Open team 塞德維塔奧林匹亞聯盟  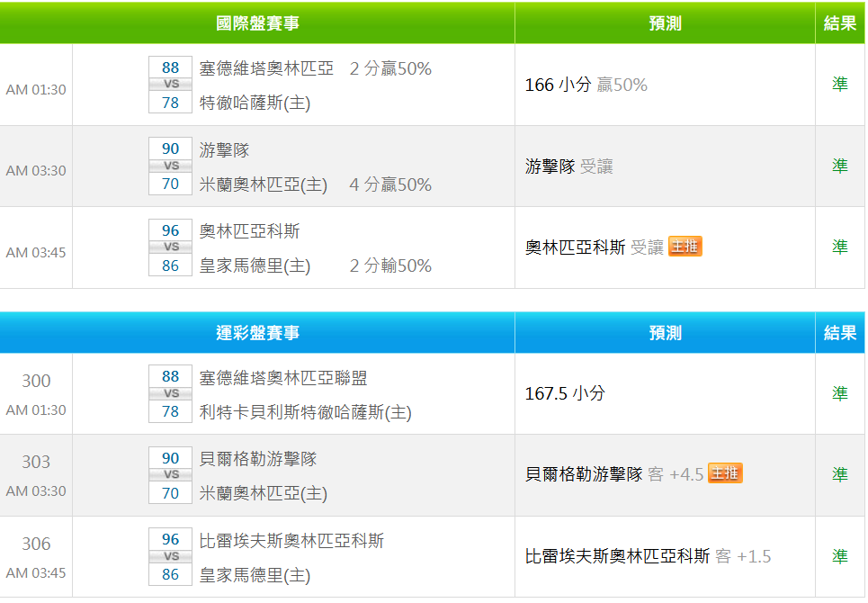pyautogui.click(x=282, y=378)
